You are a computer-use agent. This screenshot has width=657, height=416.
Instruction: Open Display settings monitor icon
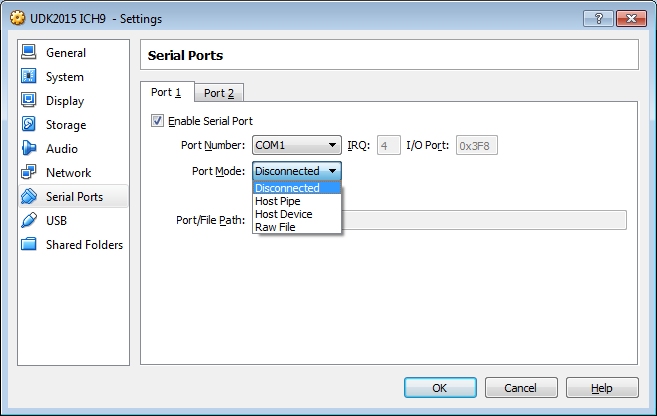coord(28,100)
